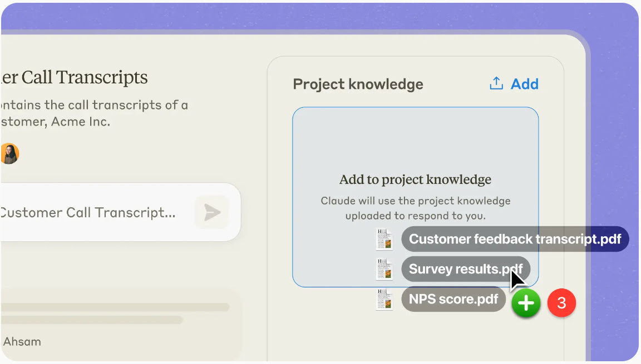Click the user avatar photo
Viewport: 641px width, 364px height.
9,154
